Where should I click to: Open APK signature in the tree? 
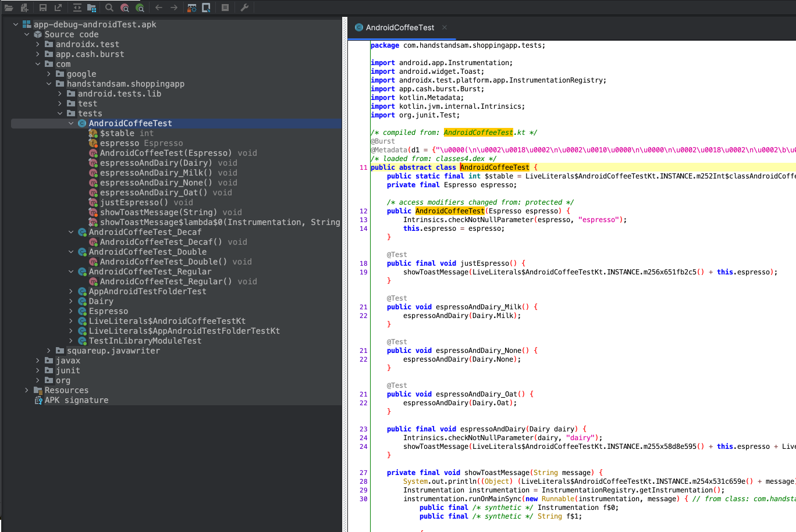tap(76, 400)
